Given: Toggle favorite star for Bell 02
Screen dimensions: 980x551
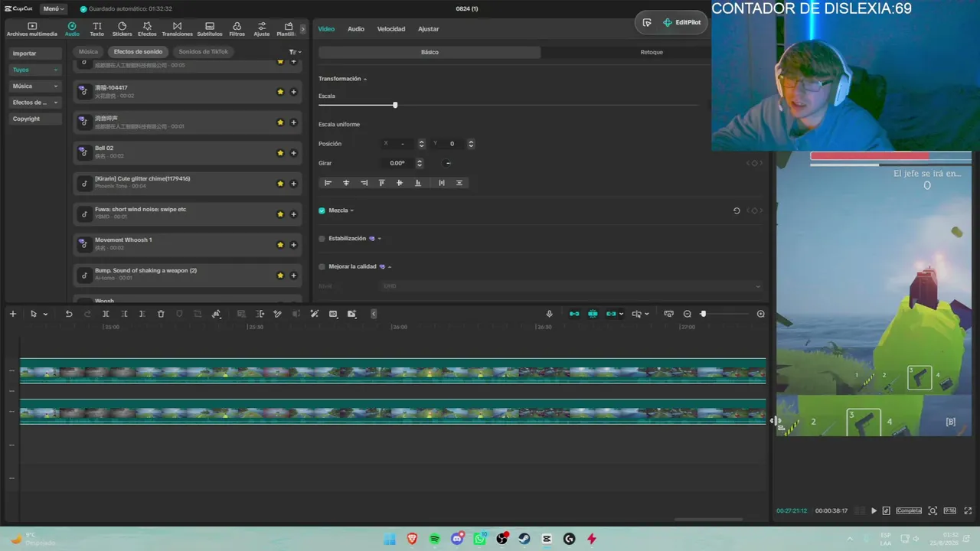Looking at the screenshot, I should point(280,153).
